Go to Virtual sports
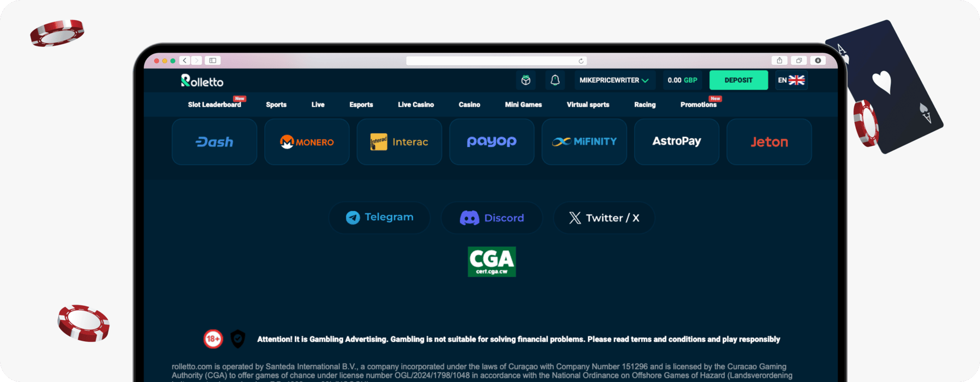The image size is (980, 382). point(588,104)
